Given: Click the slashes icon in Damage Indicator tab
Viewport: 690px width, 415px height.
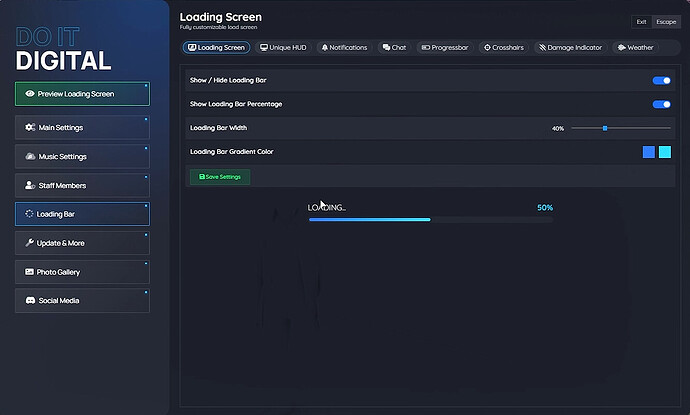Looking at the screenshot, I should point(543,48).
